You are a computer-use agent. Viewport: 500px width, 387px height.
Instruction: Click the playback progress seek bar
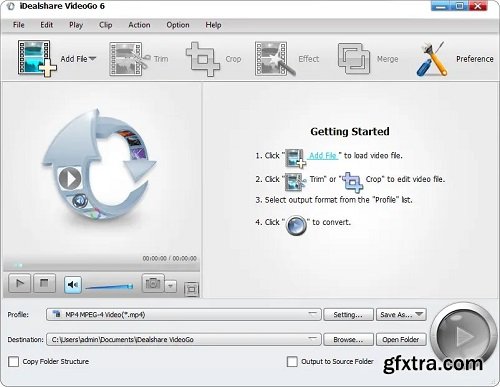(101, 266)
